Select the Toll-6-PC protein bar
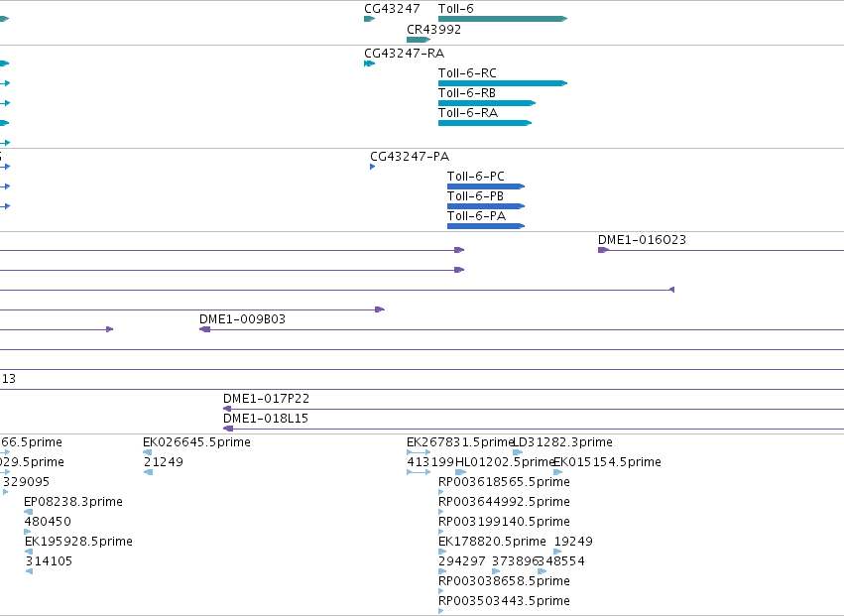 [x=486, y=186]
